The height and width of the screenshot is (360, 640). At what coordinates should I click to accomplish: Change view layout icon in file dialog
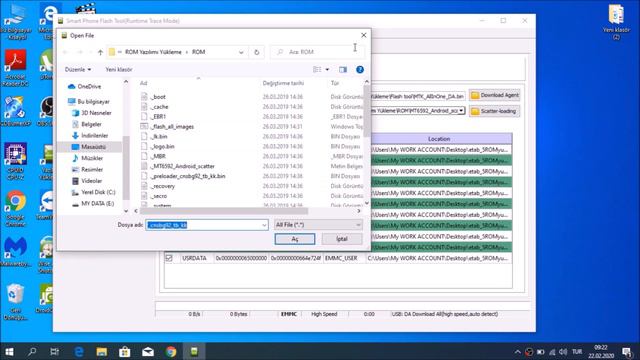317,70
